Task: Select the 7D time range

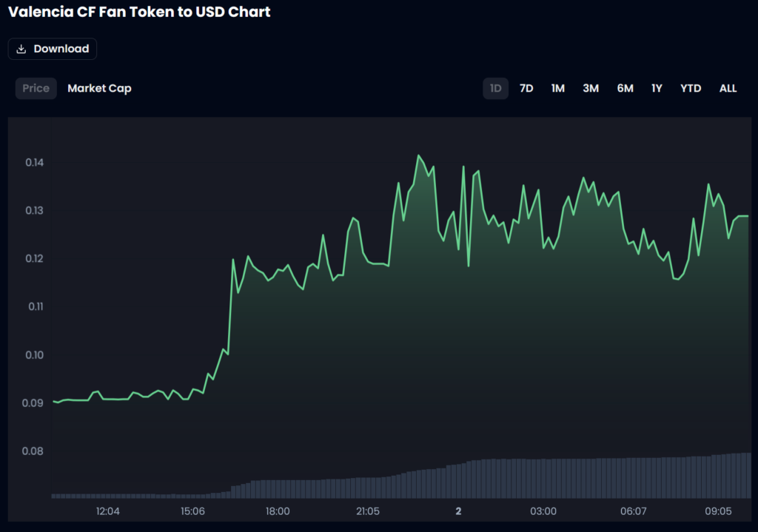Action: [x=526, y=88]
